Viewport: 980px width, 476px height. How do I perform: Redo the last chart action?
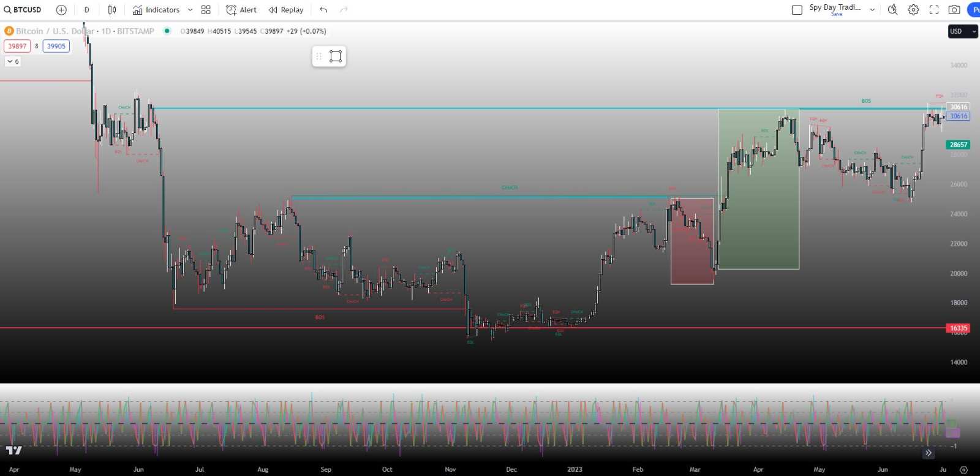[x=344, y=10]
